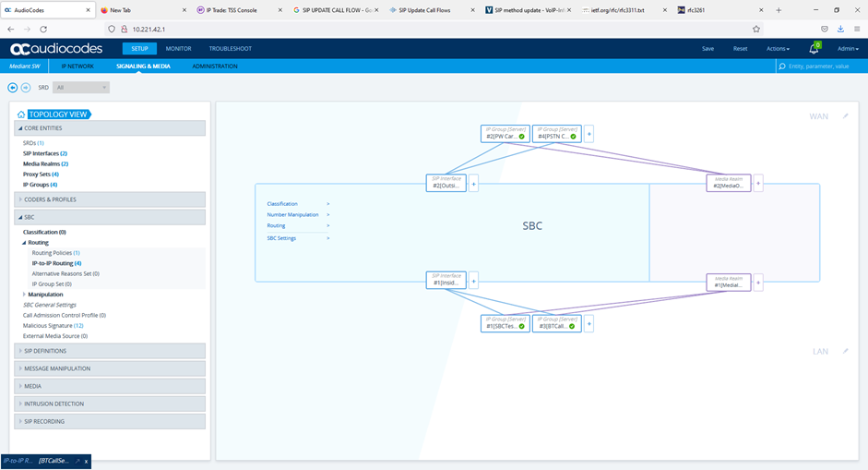Expand the SIP DEFINITIONS section
Screen dimensions: 868x470
110,351
